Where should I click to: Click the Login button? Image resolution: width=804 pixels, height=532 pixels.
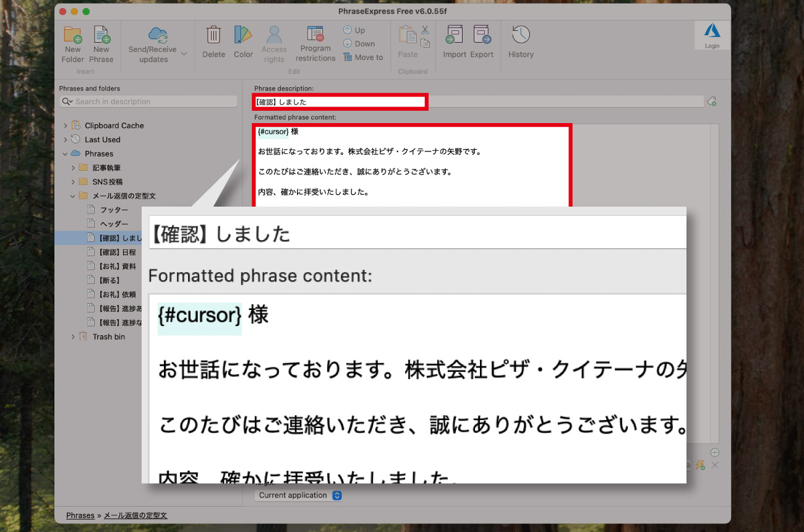pyautogui.click(x=712, y=35)
